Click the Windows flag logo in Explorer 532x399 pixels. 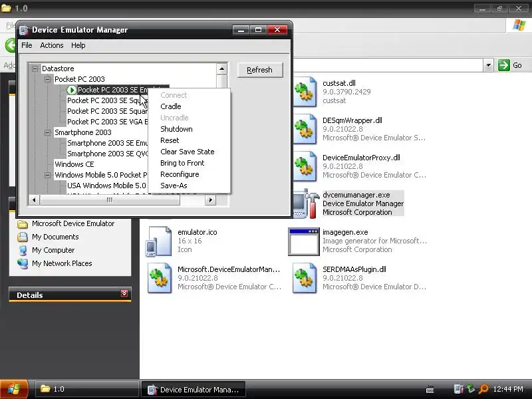point(519,25)
